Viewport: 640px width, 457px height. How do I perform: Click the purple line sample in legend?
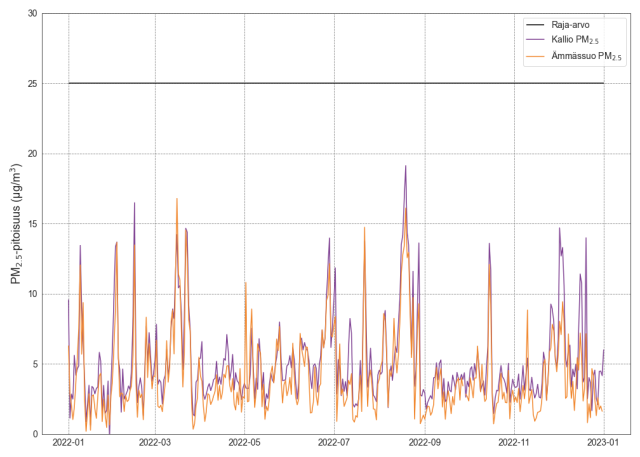point(538,39)
